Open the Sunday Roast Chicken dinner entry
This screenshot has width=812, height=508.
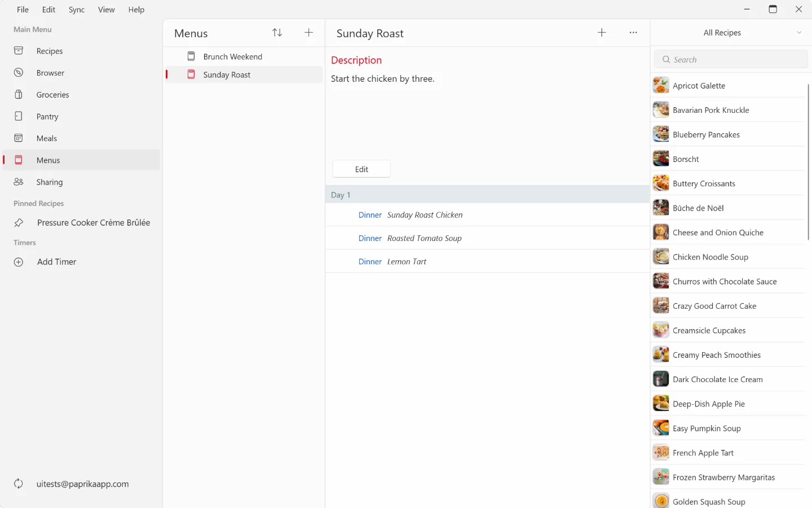487,215
